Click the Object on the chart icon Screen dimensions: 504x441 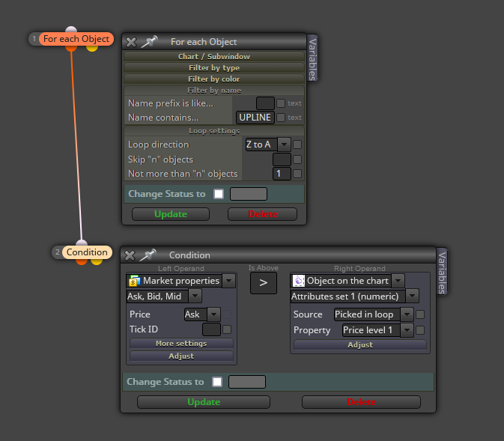click(298, 281)
